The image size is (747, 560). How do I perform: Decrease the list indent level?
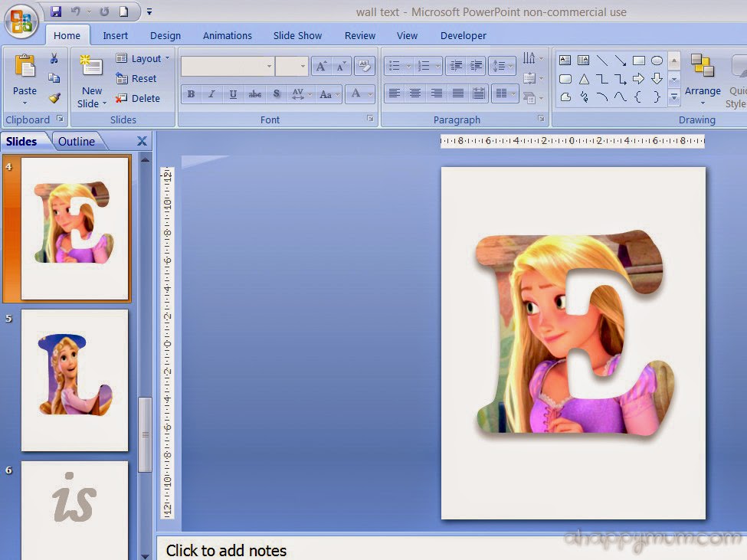pos(456,66)
